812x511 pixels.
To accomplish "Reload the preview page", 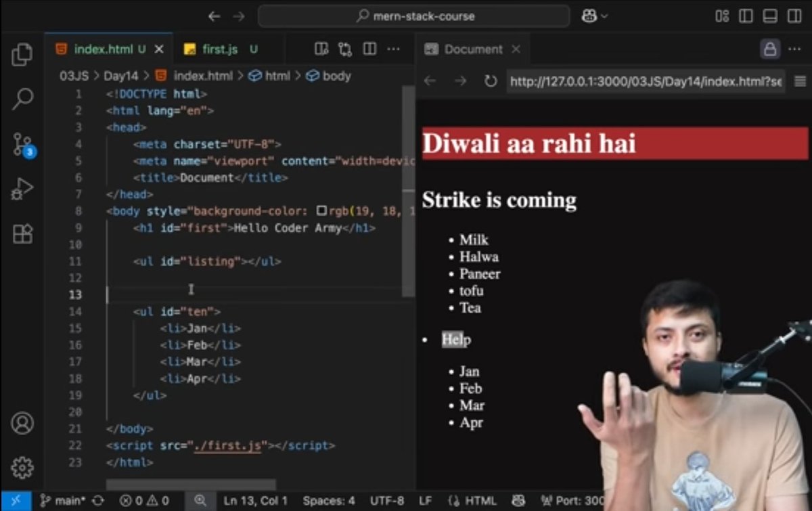I will tap(491, 81).
